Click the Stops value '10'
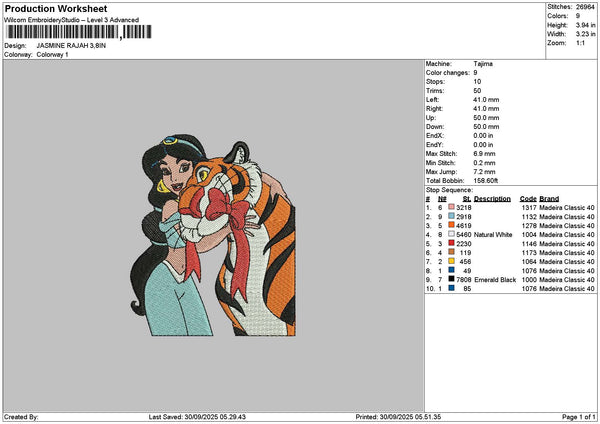The image size is (600, 424). [x=477, y=82]
